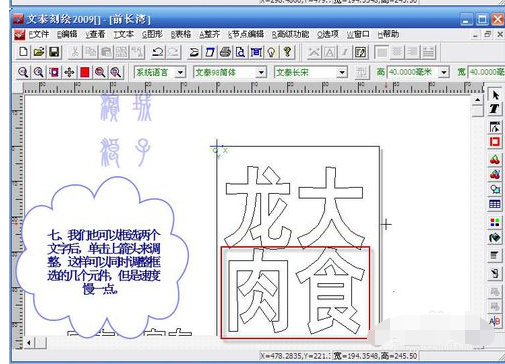Image resolution: width=505 pixels, height=364 pixels.
Task: Click the vertical scrollbar up arrow
Action: coord(478,100)
